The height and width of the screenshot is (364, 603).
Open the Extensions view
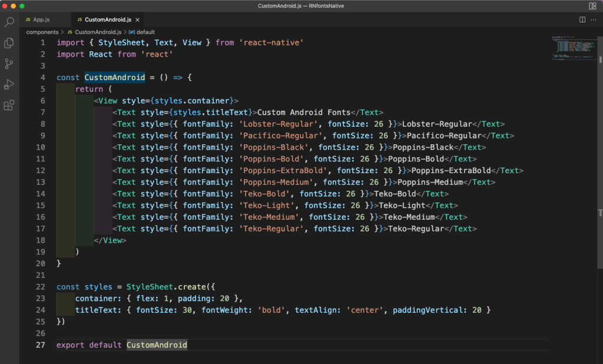point(9,105)
